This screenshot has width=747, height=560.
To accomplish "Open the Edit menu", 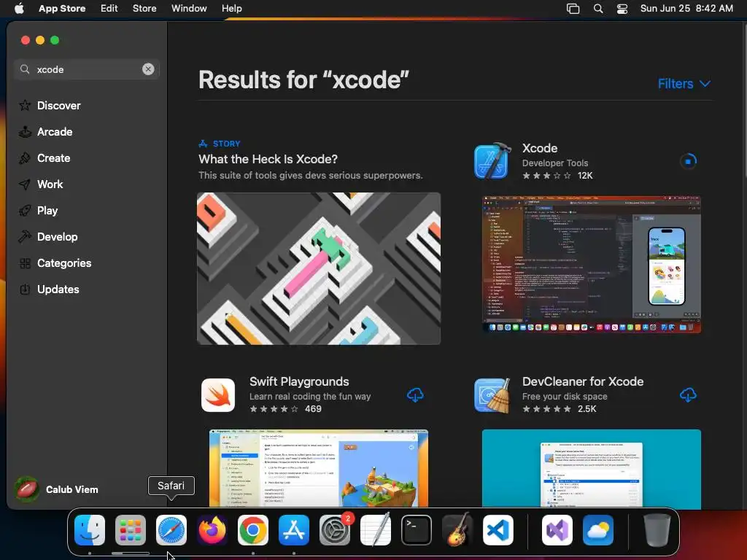I will (109, 9).
